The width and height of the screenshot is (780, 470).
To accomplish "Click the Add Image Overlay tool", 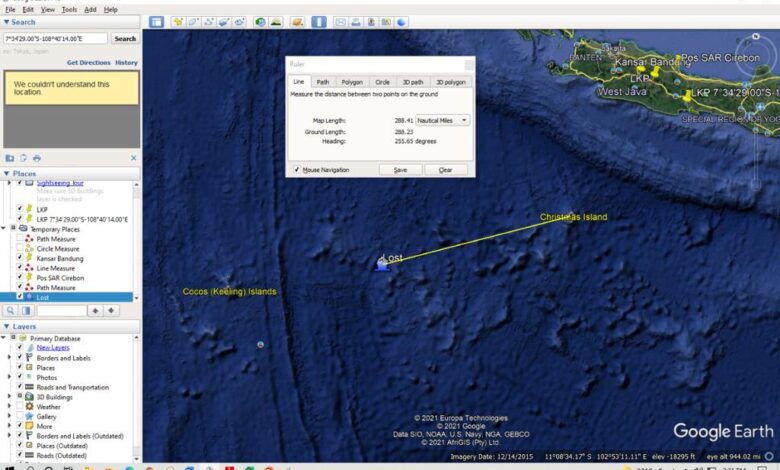I will click(224, 22).
